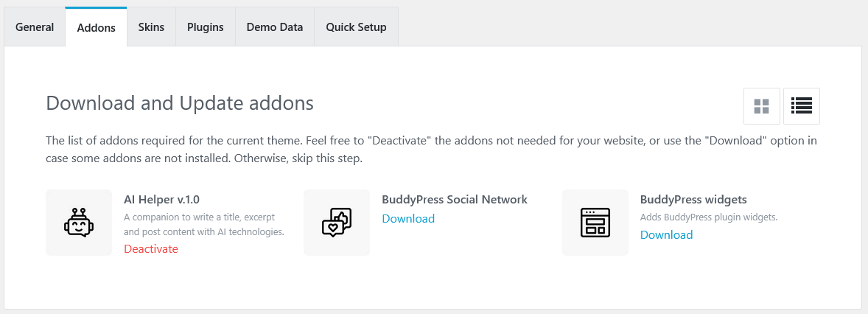The height and width of the screenshot is (314, 868).
Task: Go to the Plugins tab
Action: (206, 27)
